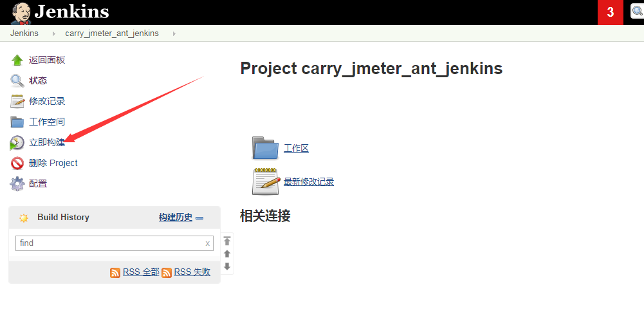This screenshot has width=644, height=336.
Task: Select the 立即构建 sidebar link
Action: click(47, 142)
